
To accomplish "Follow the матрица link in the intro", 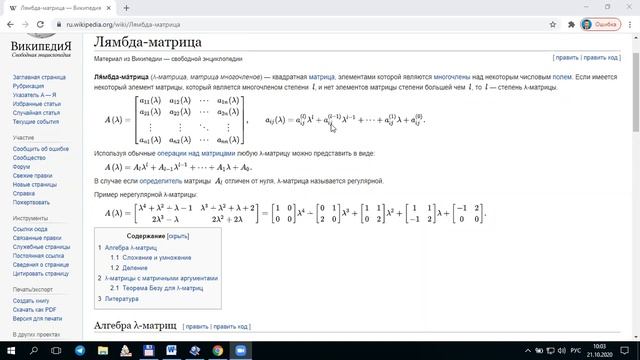I will coord(322,77).
